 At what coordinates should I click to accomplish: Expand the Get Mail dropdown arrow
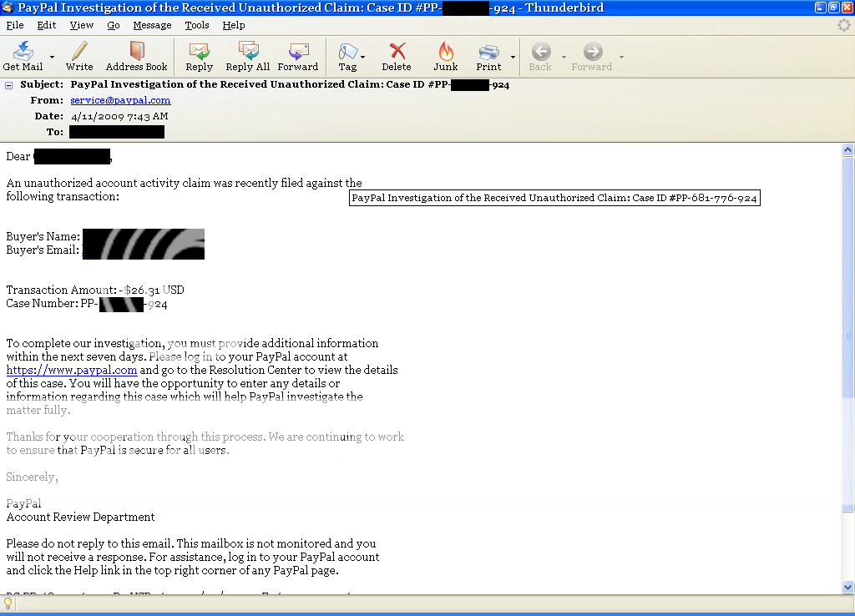(x=52, y=58)
